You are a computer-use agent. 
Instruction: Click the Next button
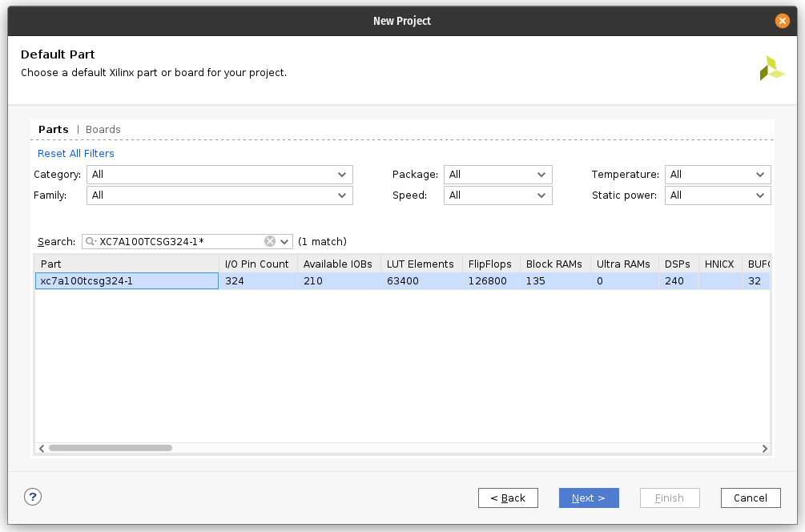click(x=589, y=498)
